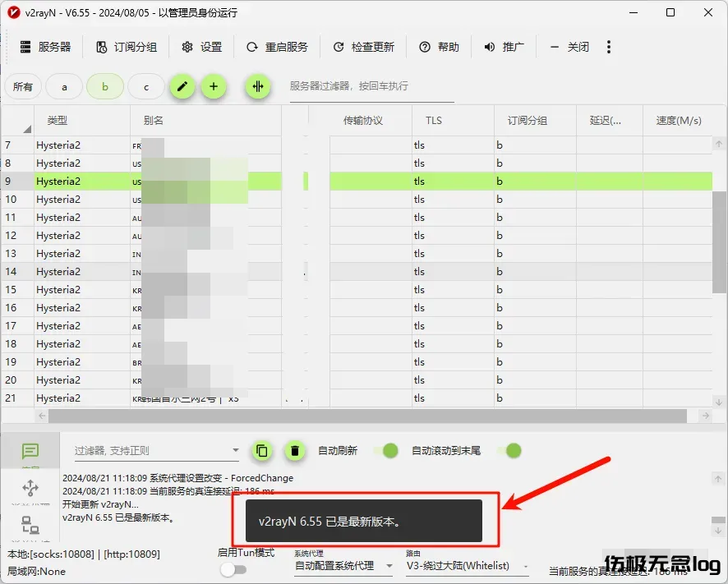Expand the log filter dropdown arrow

[235, 450]
